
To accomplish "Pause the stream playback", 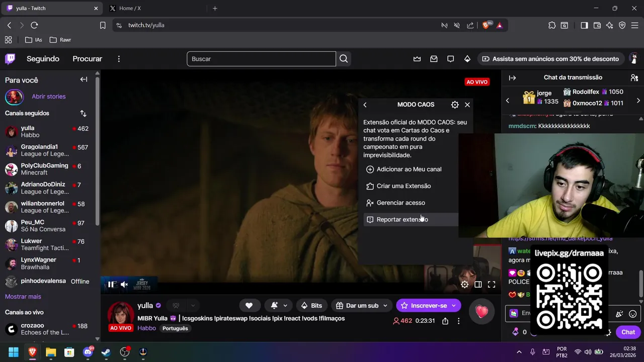I will 111,285.
